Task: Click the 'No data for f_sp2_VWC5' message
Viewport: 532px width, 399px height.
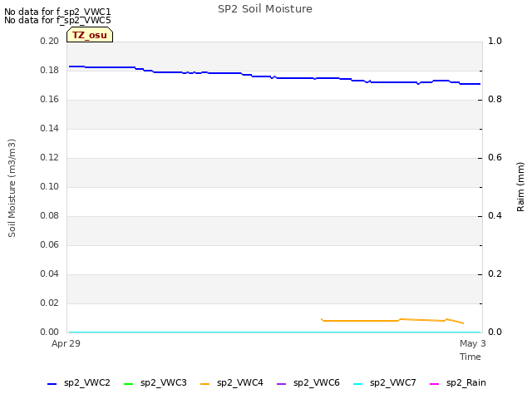Action: (x=57, y=20)
